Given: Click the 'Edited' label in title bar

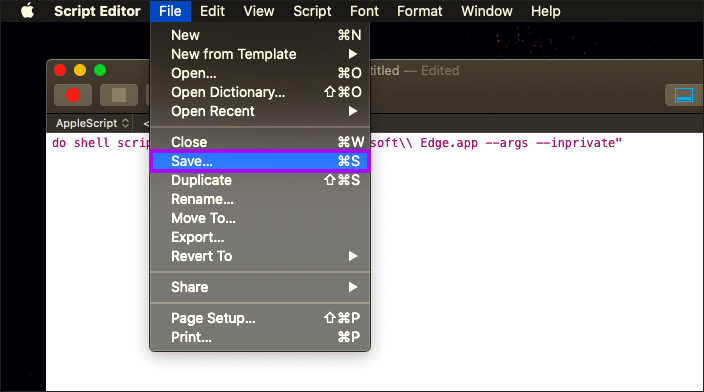Looking at the screenshot, I should click(440, 70).
